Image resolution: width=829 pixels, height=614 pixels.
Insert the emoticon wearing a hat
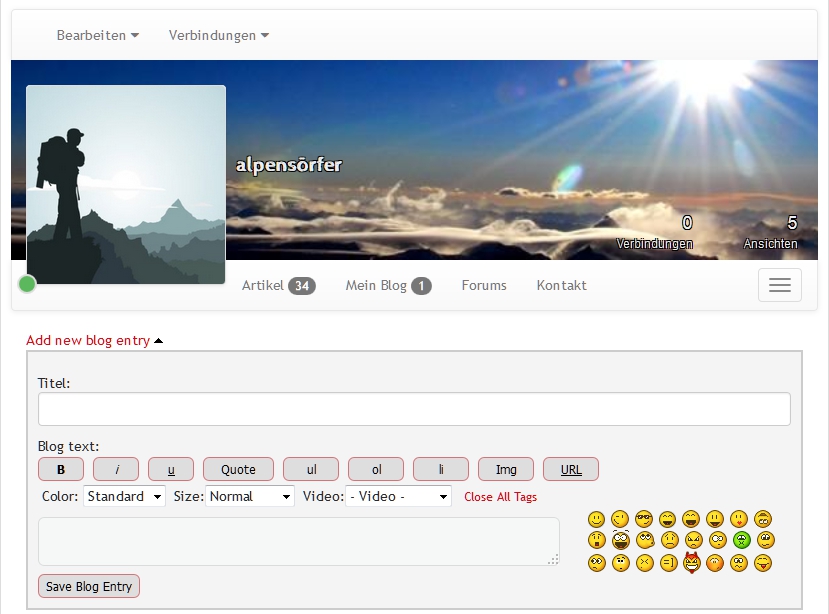click(x=763, y=519)
